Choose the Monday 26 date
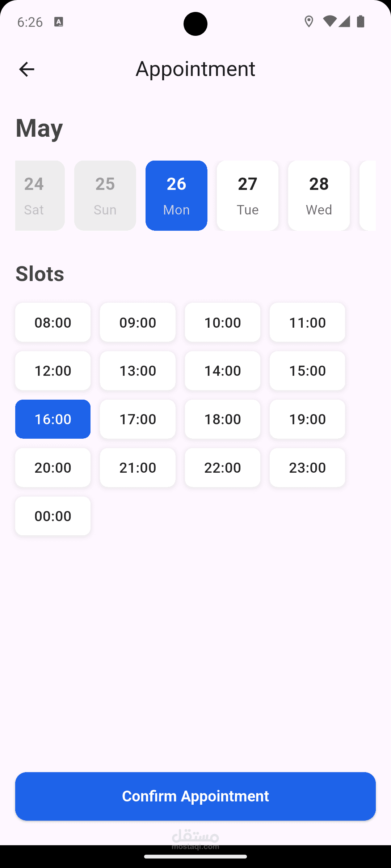391x868 pixels. pos(176,195)
